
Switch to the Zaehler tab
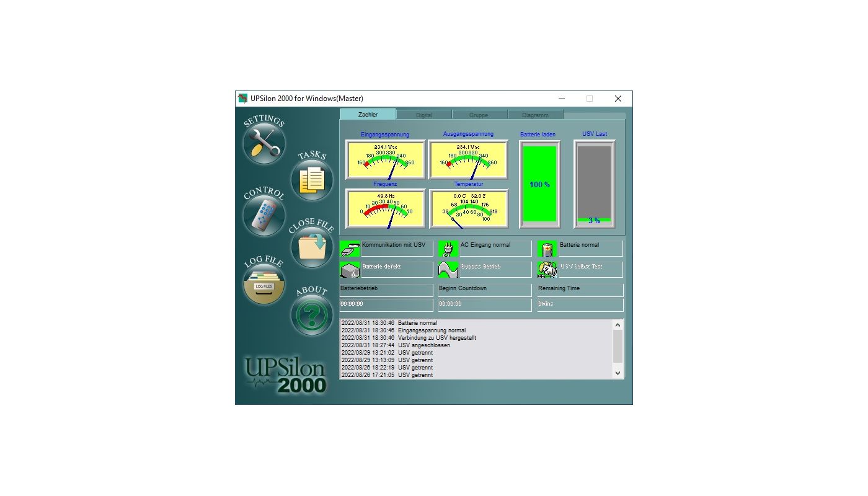[x=368, y=115]
